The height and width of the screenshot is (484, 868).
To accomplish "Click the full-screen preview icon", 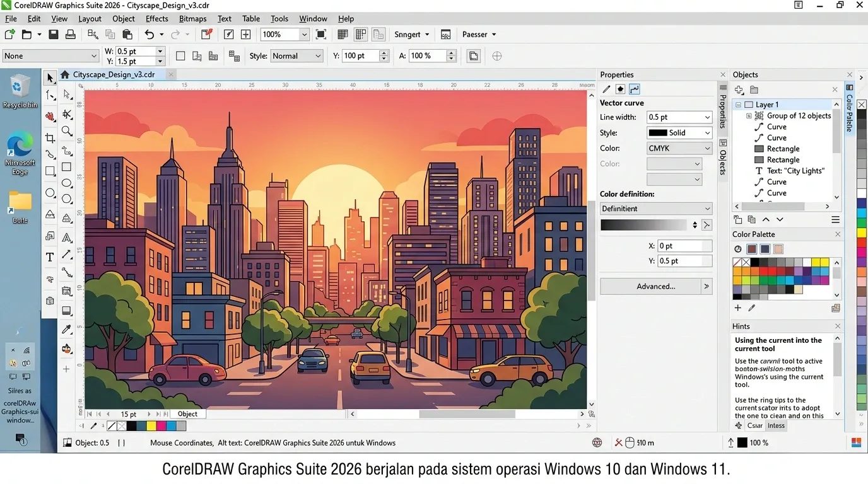I will (321, 35).
